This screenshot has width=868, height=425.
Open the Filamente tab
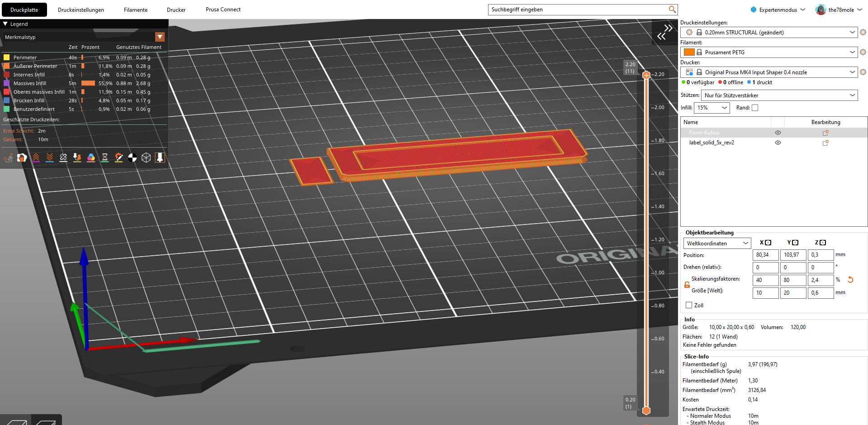(x=136, y=10)
